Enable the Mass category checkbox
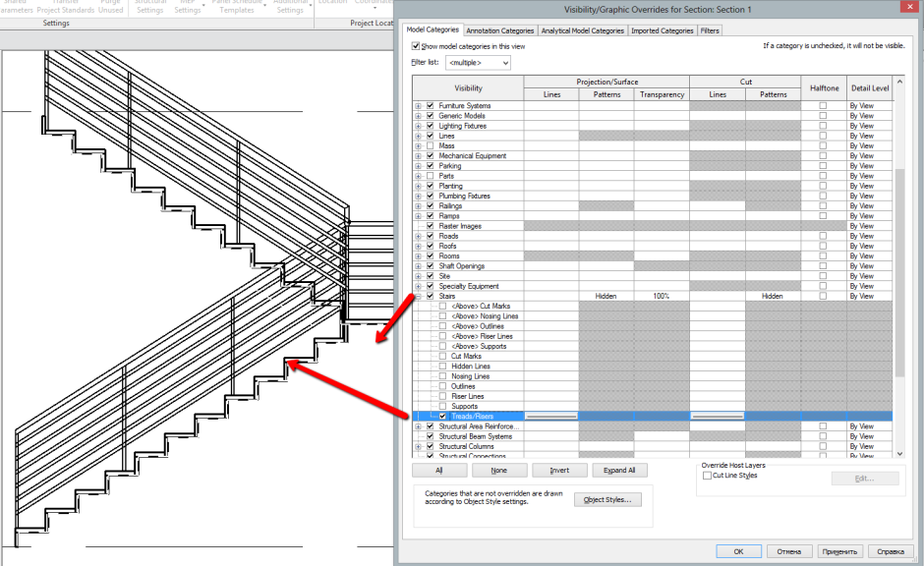Image resolution: width=924 pixels, height=566 pixels. coord(431,146)
